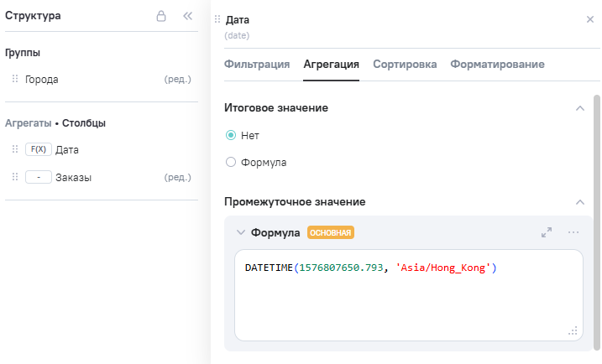Open the formula three-dots options menu

point(573,232)
